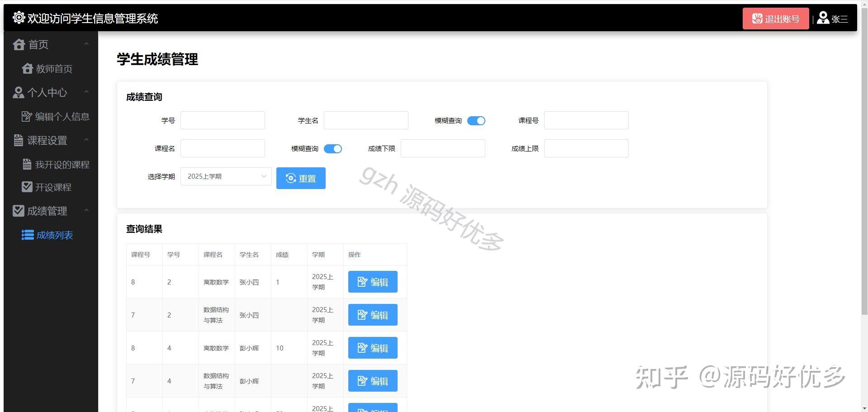Collapse the 课程设置 menu section arrow
The image size is (868, 412).
(x=86, y=140)
